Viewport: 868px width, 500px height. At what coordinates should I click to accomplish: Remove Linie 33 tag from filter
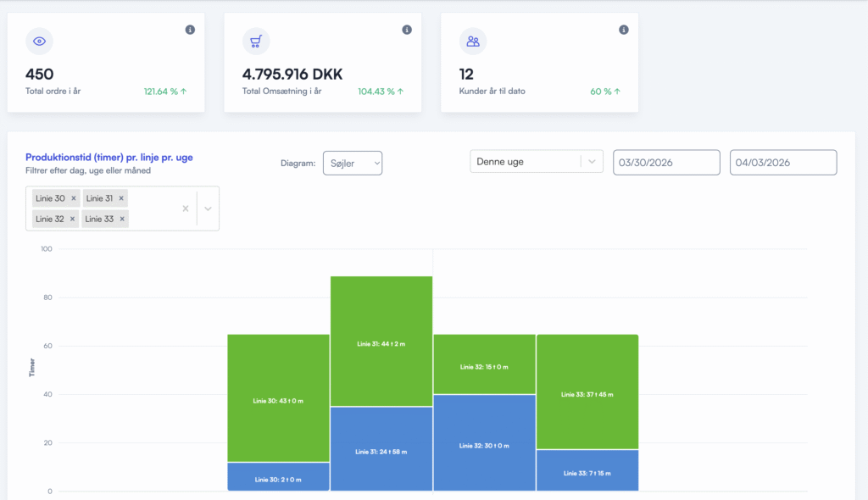(x=122, y=219)
